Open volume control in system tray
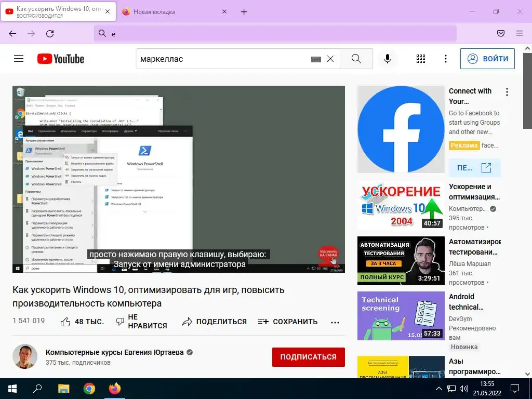Screen dimensions: 532x399 coord(463,389)
